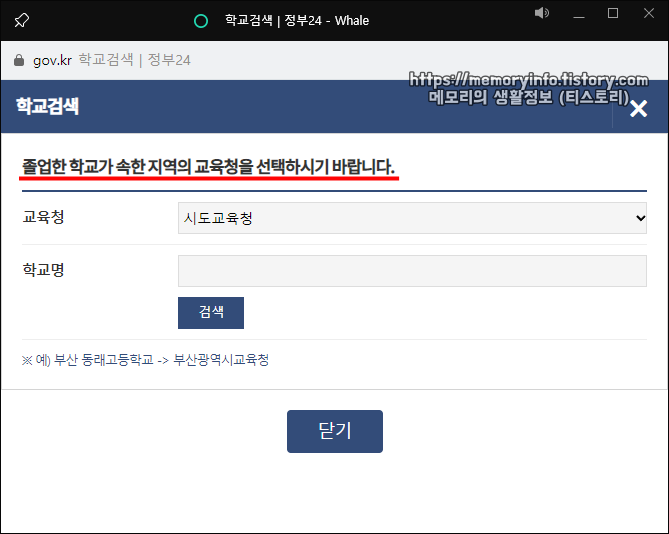The image size is (669, 534).
Task: Click the green circle site icon in title bar
Action: coord(201,21)
